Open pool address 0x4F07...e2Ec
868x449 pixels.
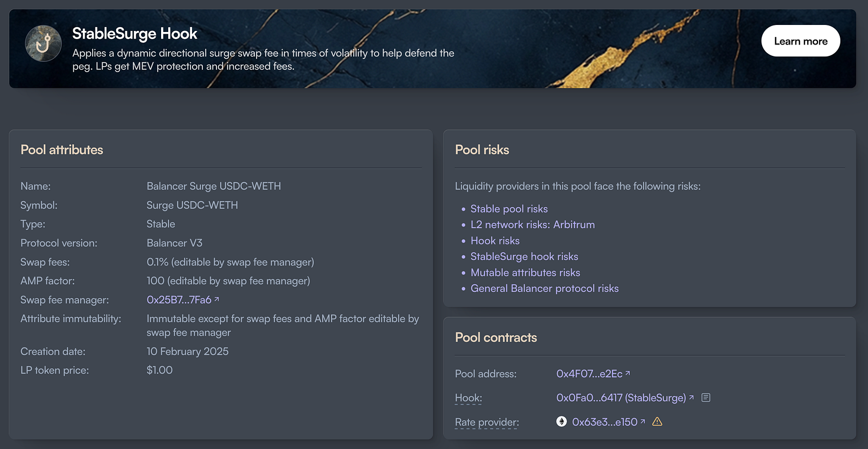(589, 374)
